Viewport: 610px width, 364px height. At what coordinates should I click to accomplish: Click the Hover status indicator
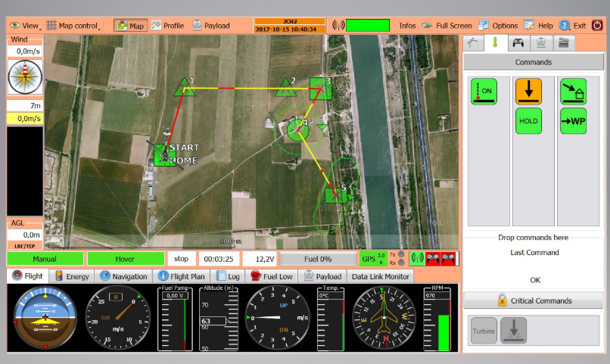tap(126, 259)
